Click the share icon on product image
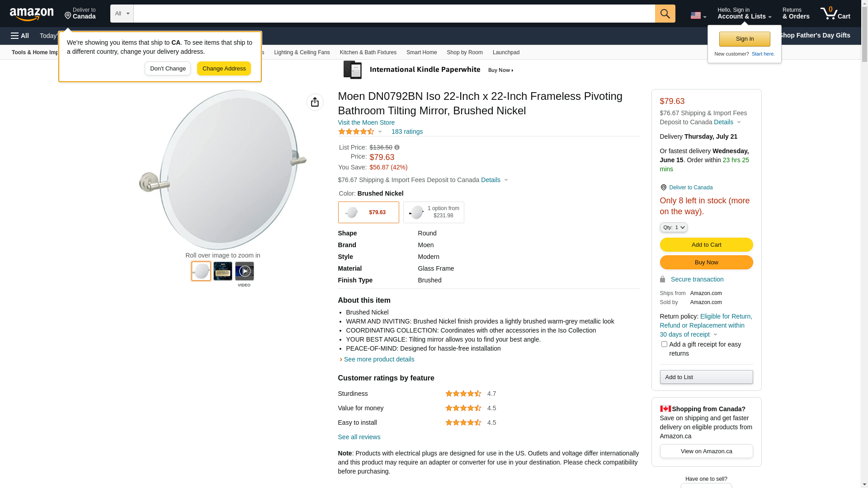 [x=315, y=102]
